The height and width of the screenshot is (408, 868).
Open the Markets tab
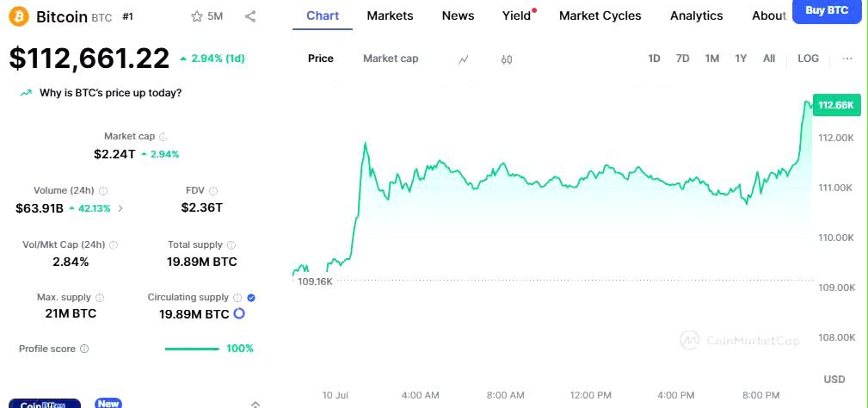point(390,15)
